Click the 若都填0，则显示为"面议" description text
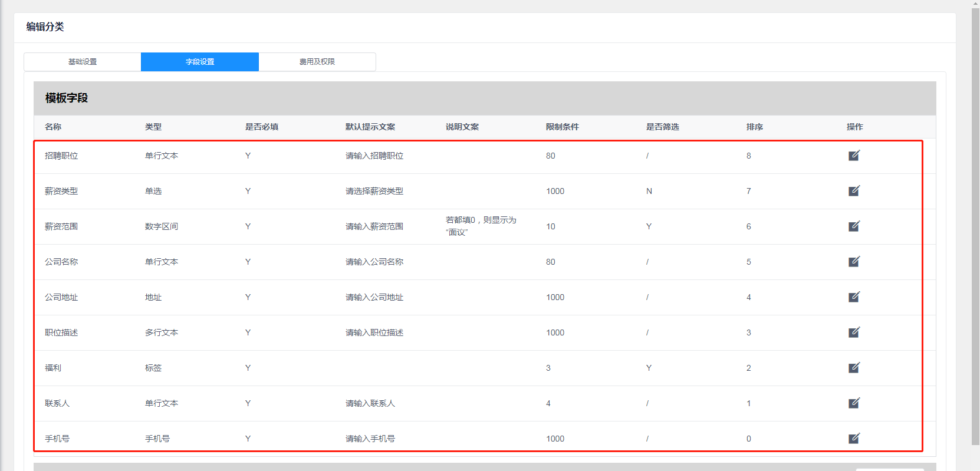 pyautogui.click(x=481, y=226)
